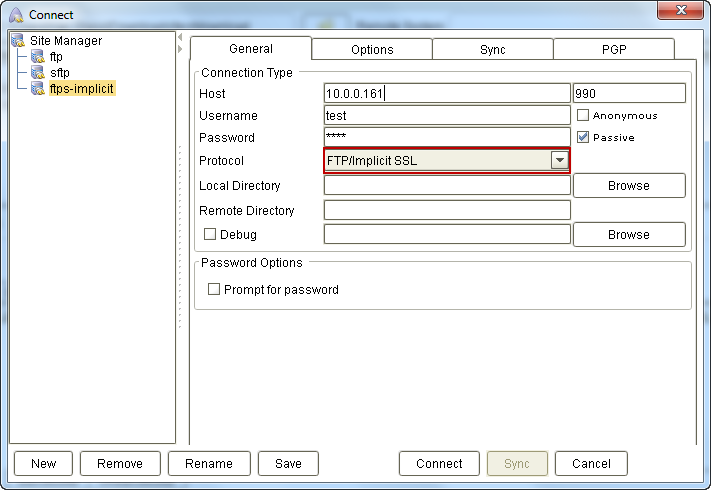Click the ftps-implicit site icon
711x490 pixels.
[38, 88]
